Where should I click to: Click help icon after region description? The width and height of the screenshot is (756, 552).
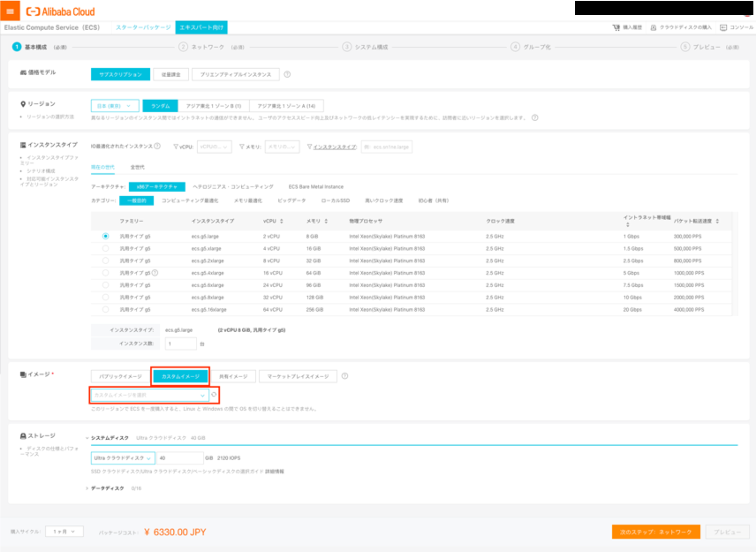coord(534,117)
